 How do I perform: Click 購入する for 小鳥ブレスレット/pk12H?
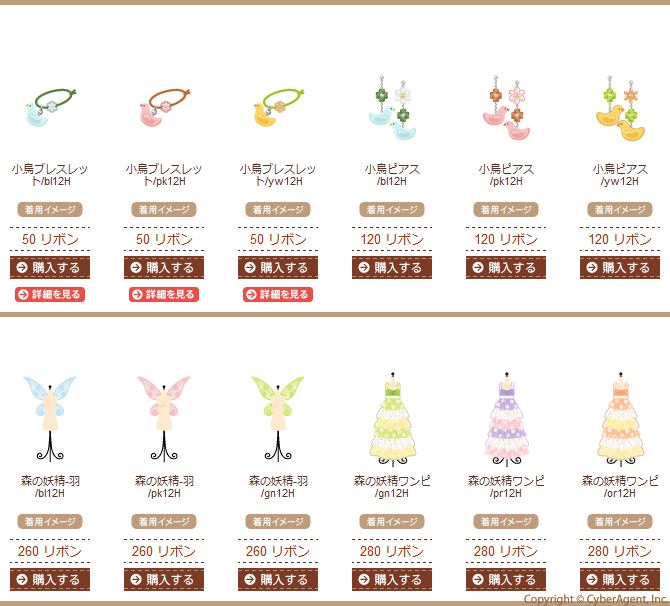click(164, 268)
